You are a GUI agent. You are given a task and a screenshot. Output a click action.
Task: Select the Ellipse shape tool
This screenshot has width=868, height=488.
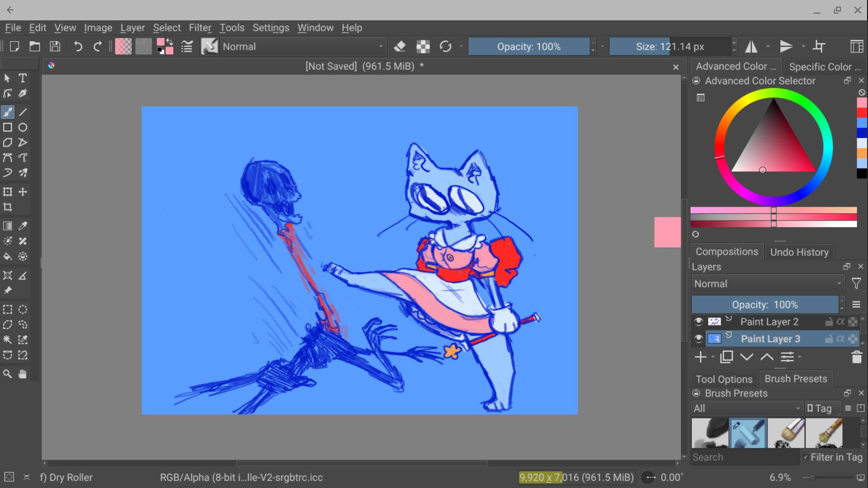(x=23, y=127)
